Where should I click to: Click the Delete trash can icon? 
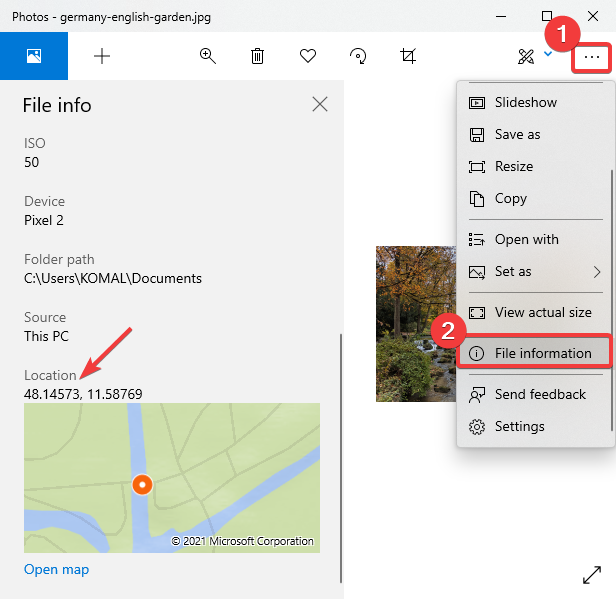click(257, 56)
